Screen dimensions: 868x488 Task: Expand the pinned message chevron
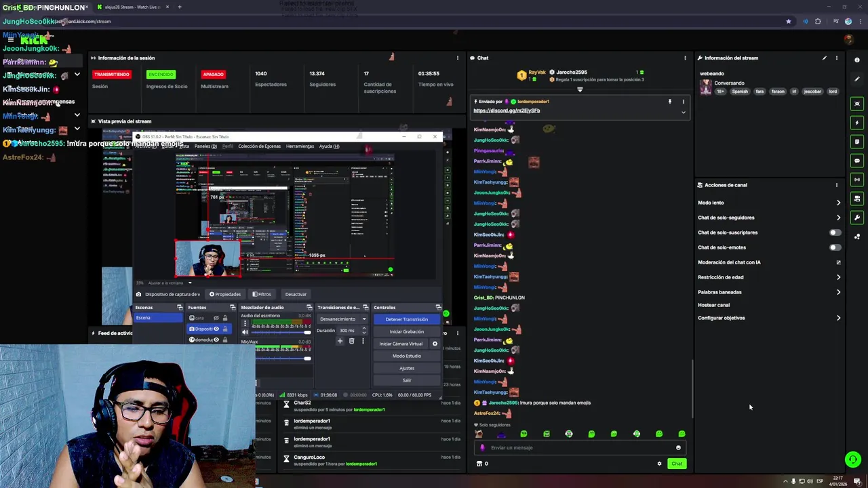coord(683,112)
